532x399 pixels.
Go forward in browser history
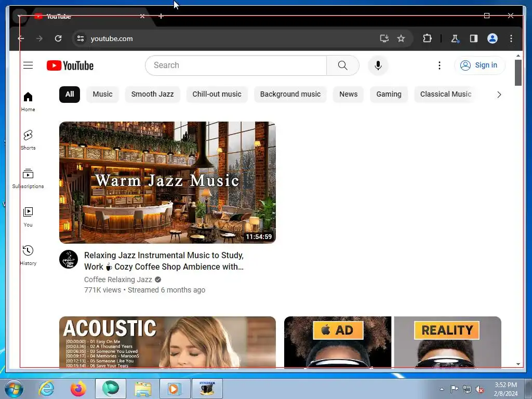pos(39,38)
